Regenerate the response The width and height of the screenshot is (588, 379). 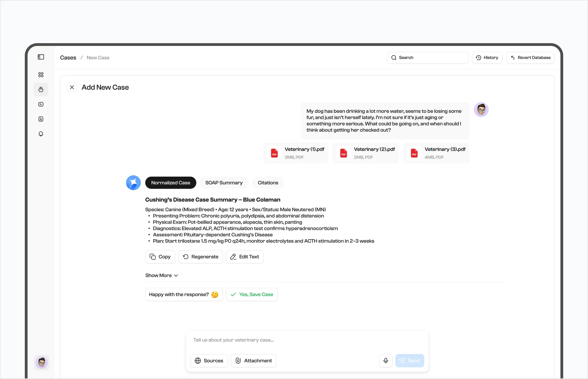(x=201, y=257)
